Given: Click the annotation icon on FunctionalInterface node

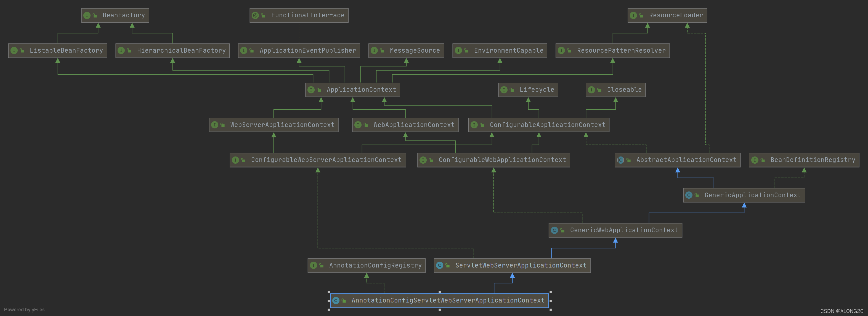Looking at the screenshot, I should [x=255, y=15].
